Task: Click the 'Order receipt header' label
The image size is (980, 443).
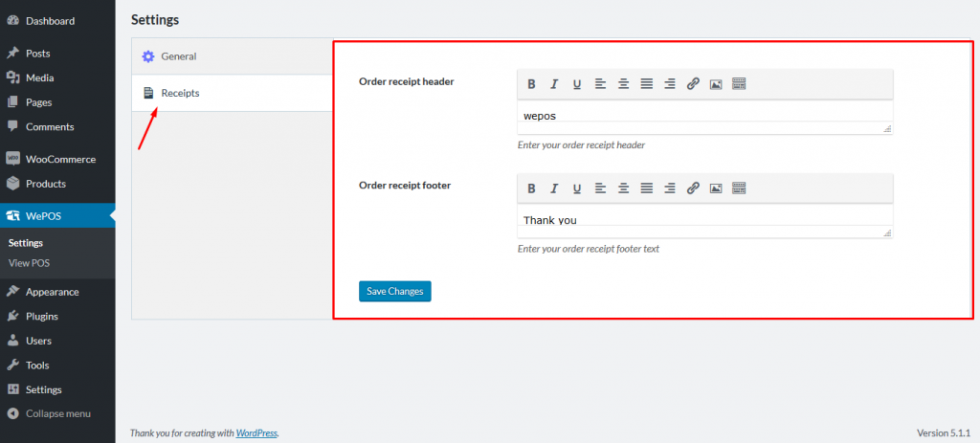Action: click(x=406, y=81)
